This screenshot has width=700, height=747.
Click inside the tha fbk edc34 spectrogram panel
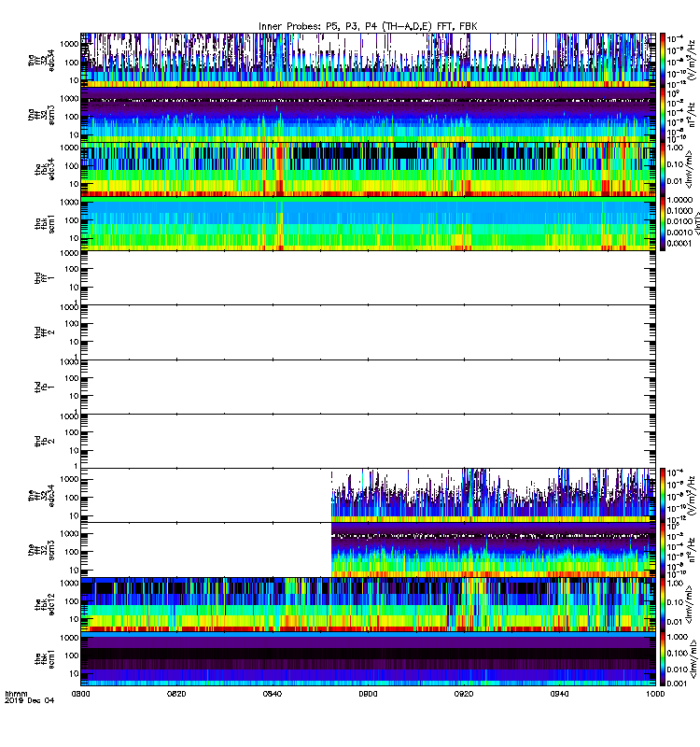click(x=368, y=169)
